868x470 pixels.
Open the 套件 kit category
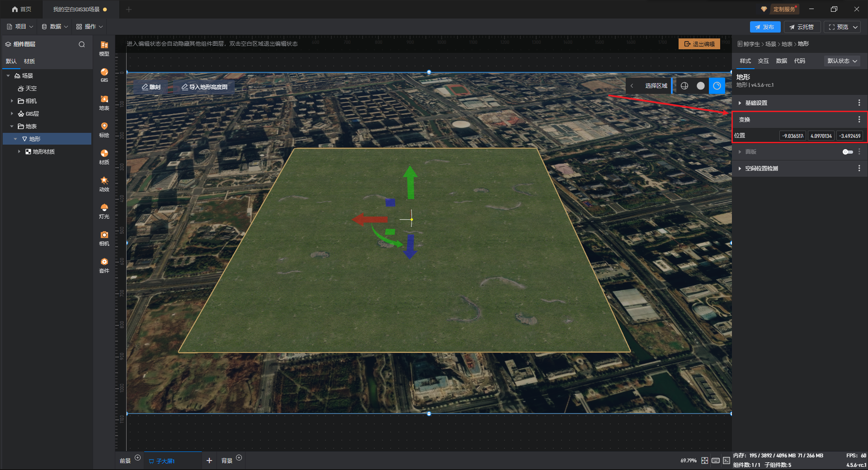click(104, 265)
